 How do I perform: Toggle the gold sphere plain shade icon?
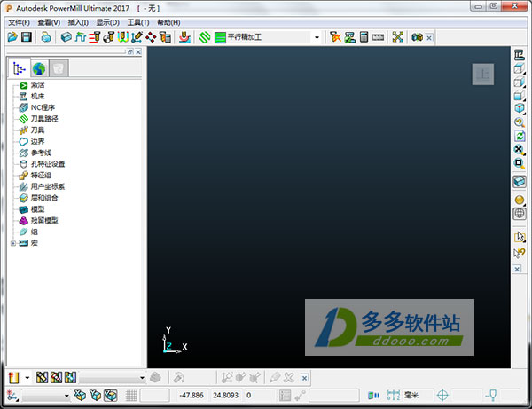(519, 200)
